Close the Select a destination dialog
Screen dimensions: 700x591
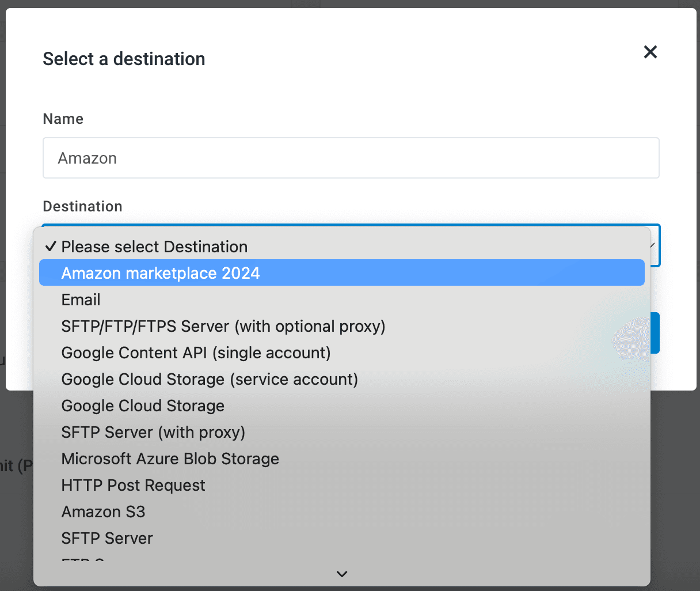pos(650,52)
